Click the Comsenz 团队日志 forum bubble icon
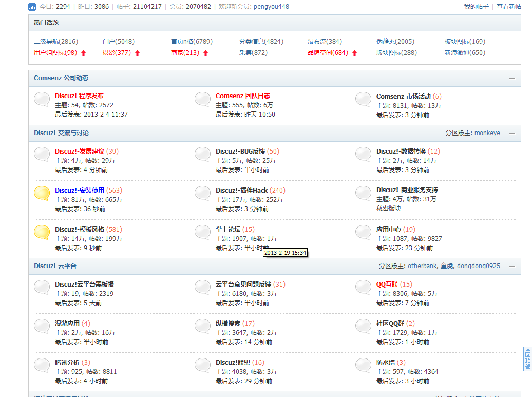Image resolution: width=532 pixels, height=397 pixels. (203, 99)
